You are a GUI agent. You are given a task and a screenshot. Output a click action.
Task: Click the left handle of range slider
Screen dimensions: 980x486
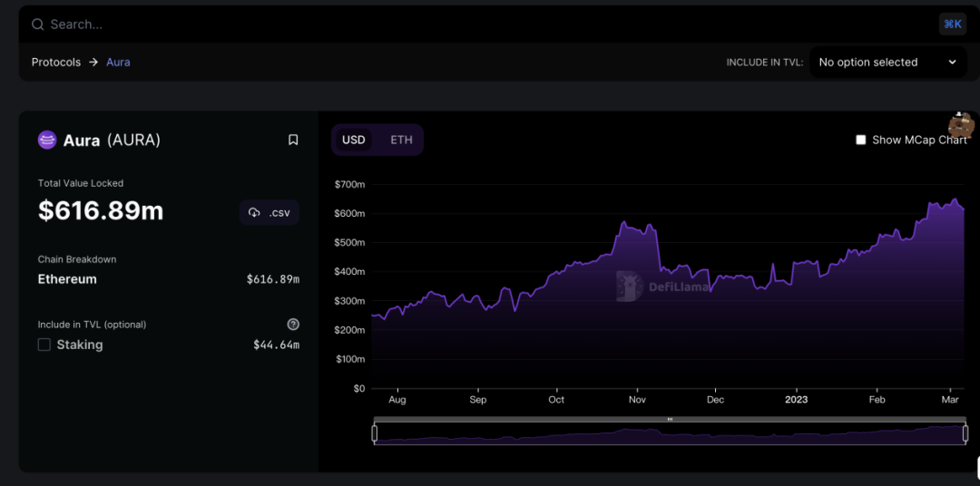[x=375, y=433]
